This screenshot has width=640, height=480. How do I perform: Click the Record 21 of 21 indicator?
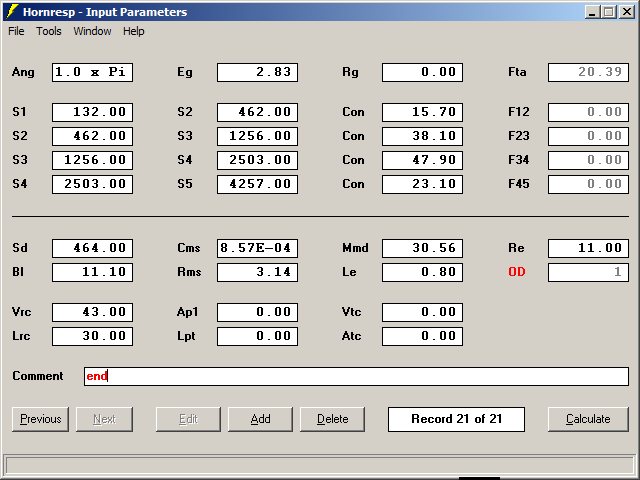(x=456, y=419)
